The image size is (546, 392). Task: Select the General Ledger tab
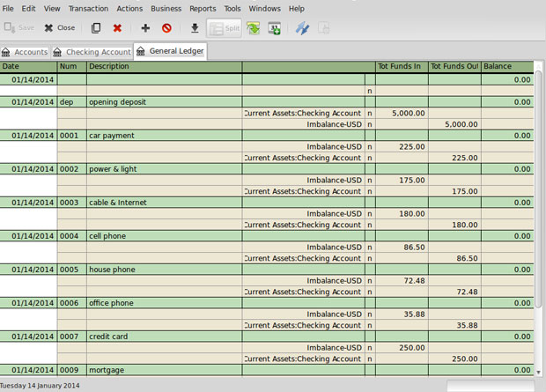(170, 51)
